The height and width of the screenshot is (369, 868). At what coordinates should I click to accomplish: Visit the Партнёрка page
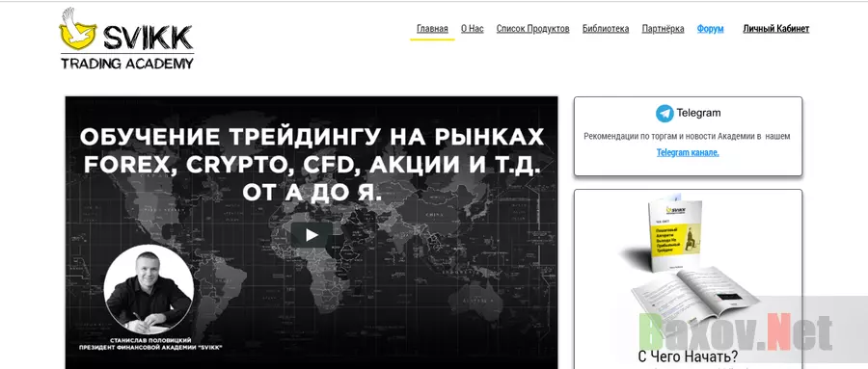663,29
